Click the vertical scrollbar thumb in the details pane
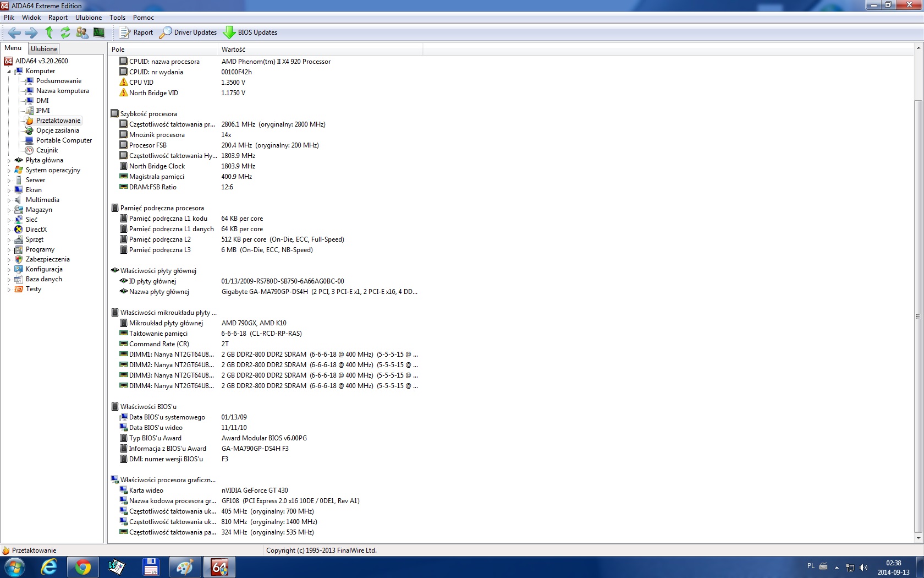This screenshot has height=578, width=924. tap(918, 316)
